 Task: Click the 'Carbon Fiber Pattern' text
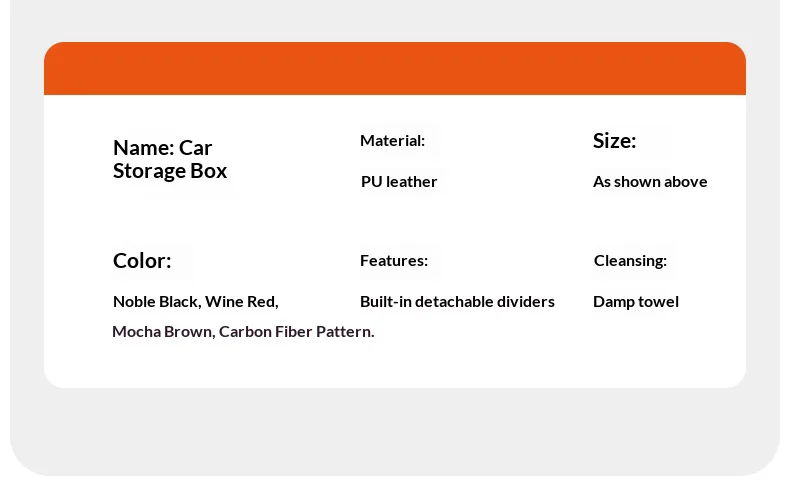coord(296,332)
